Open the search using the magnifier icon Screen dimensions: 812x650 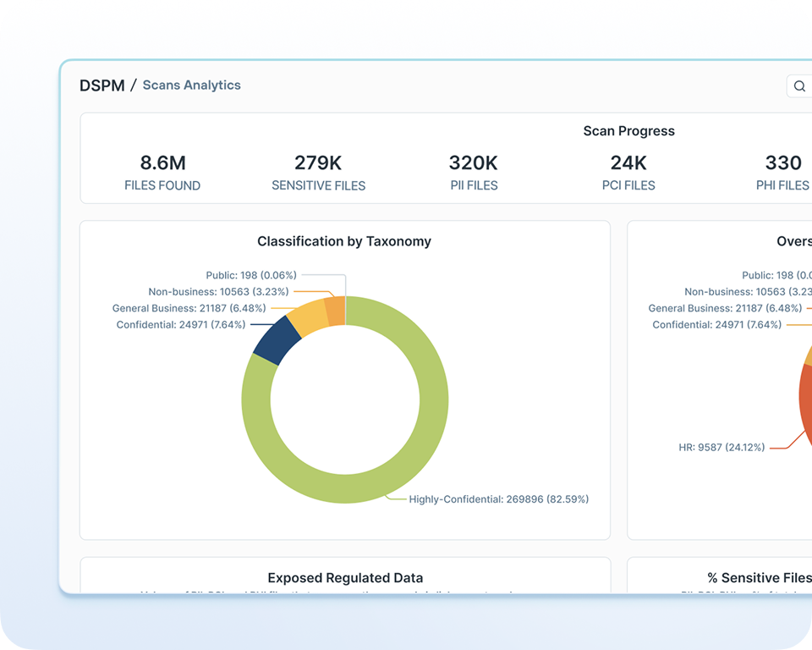(798, 85)
